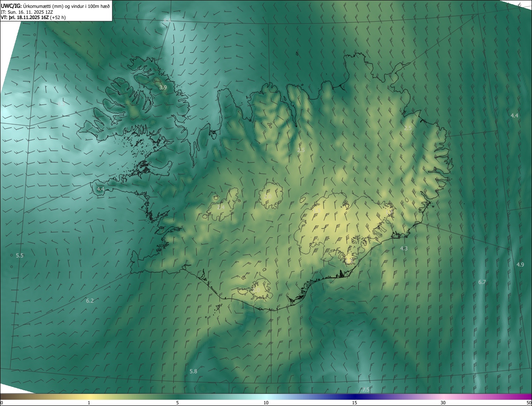Screen dimensions: 532x406
Task: Click the faint 2.0 value on the glacier
Action: click(x=268, y=196)
